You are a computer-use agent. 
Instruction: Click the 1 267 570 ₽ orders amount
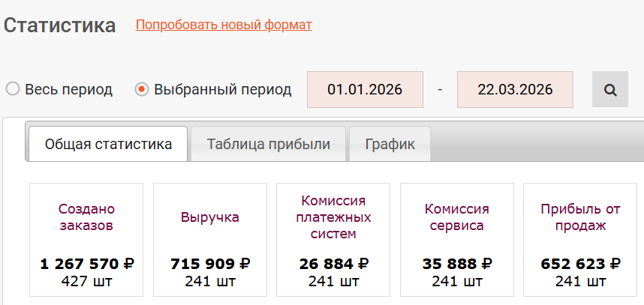tap(86, 264)
